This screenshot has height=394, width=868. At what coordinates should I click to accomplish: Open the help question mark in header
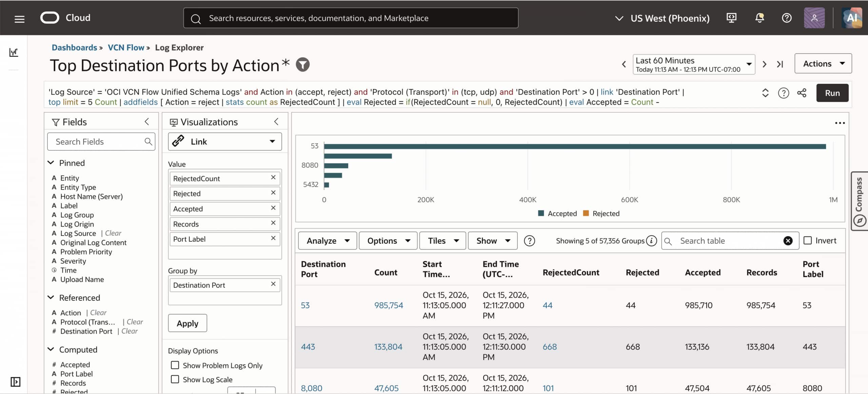click(787, 18)
